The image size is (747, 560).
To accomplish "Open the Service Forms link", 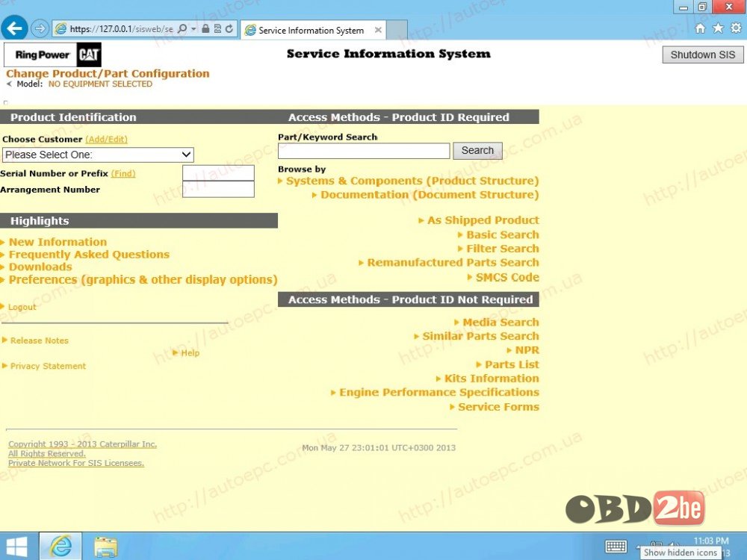I will [499, 407].
